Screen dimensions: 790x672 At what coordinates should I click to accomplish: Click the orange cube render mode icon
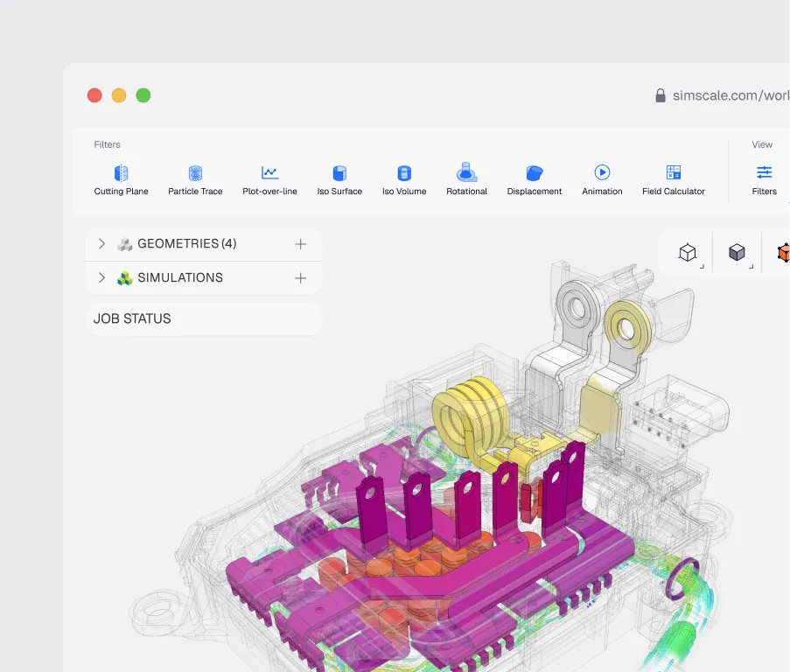[x=784, y=252]
